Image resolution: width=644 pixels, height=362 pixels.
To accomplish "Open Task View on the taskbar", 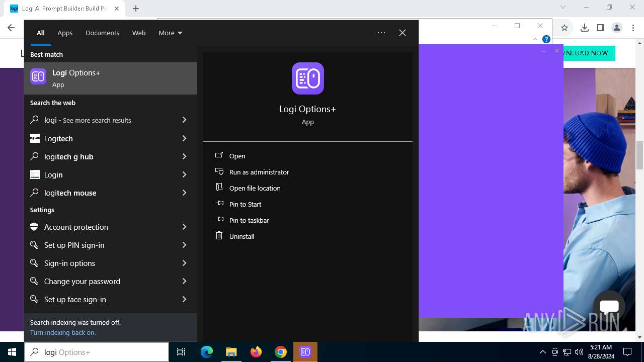I will [x=181, y=352].
